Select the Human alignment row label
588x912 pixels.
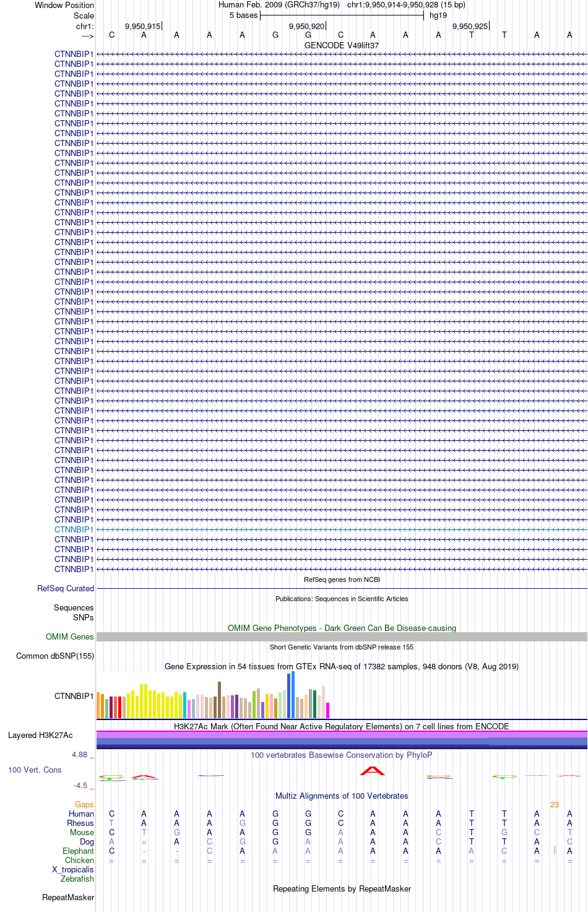coord(82,814)
